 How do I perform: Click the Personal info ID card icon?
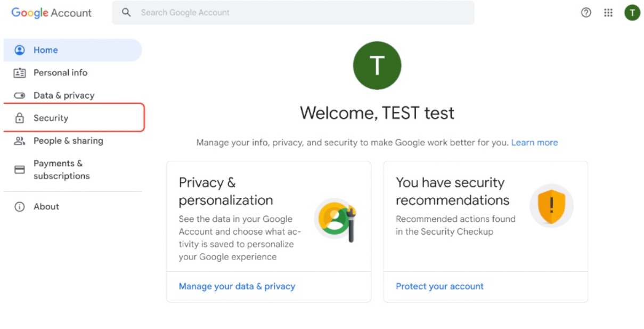20,73
